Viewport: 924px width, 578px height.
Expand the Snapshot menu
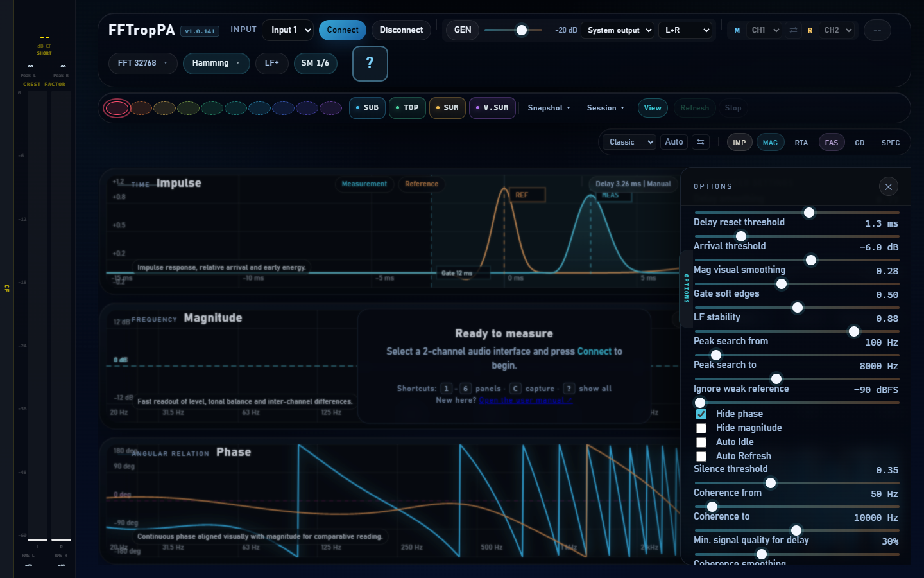click(x=549, y=108)
